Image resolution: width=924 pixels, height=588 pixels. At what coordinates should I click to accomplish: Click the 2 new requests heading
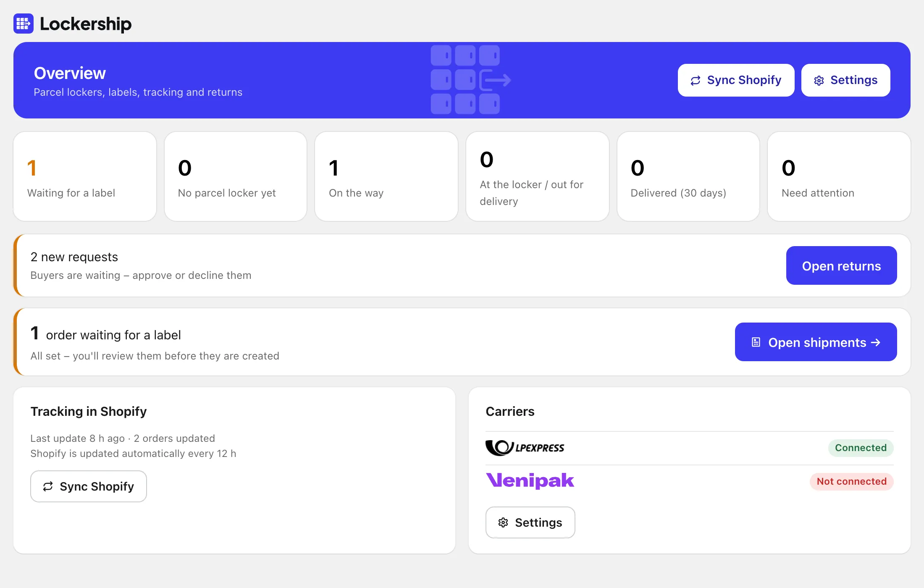(74, 257)
